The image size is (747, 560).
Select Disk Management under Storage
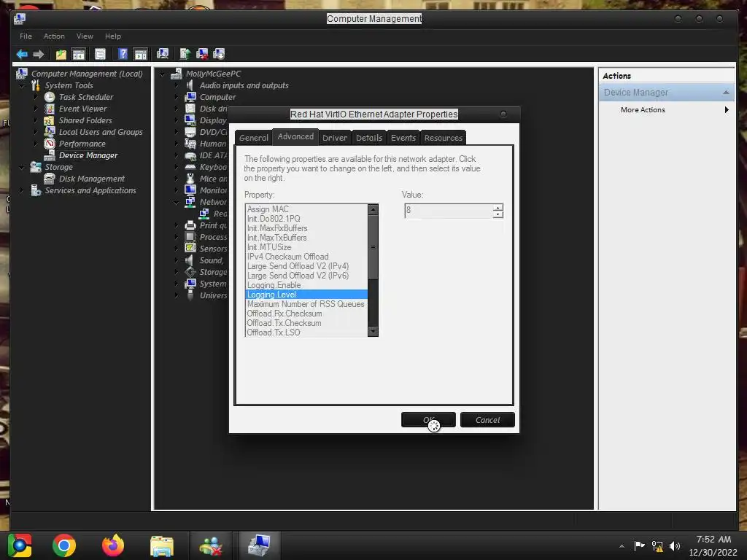point(91,179)
